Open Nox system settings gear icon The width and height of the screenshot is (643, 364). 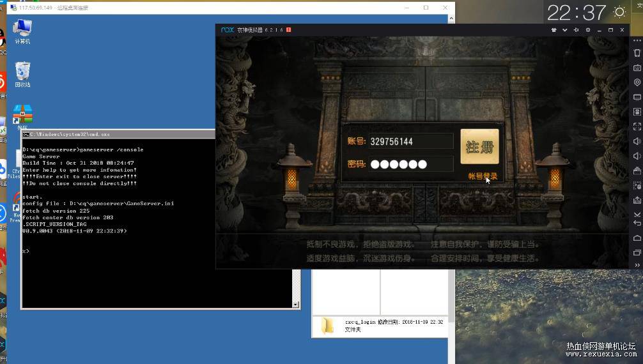coord(587,30)
